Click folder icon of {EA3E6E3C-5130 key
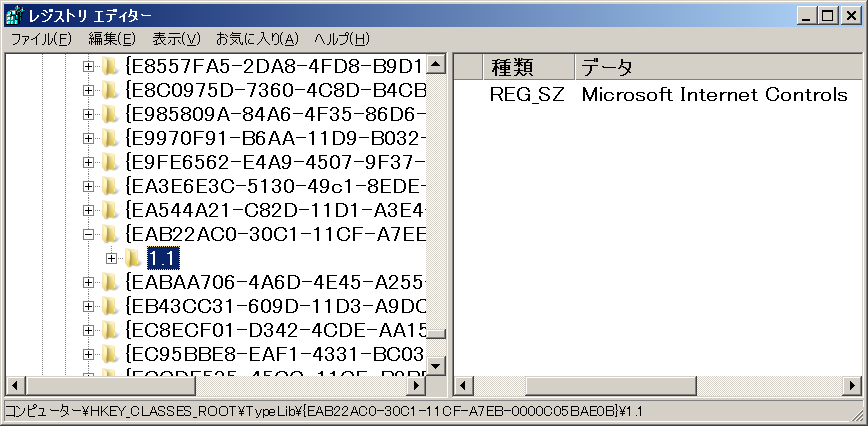The height and width of the screenshot is (426, 868). pyautogui.click(x=110, y=186)
